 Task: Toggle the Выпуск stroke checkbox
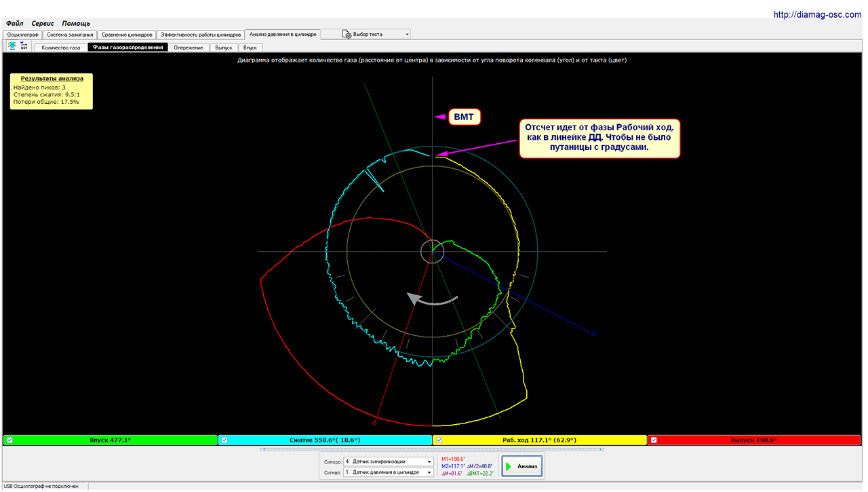(x=654, y=440)
